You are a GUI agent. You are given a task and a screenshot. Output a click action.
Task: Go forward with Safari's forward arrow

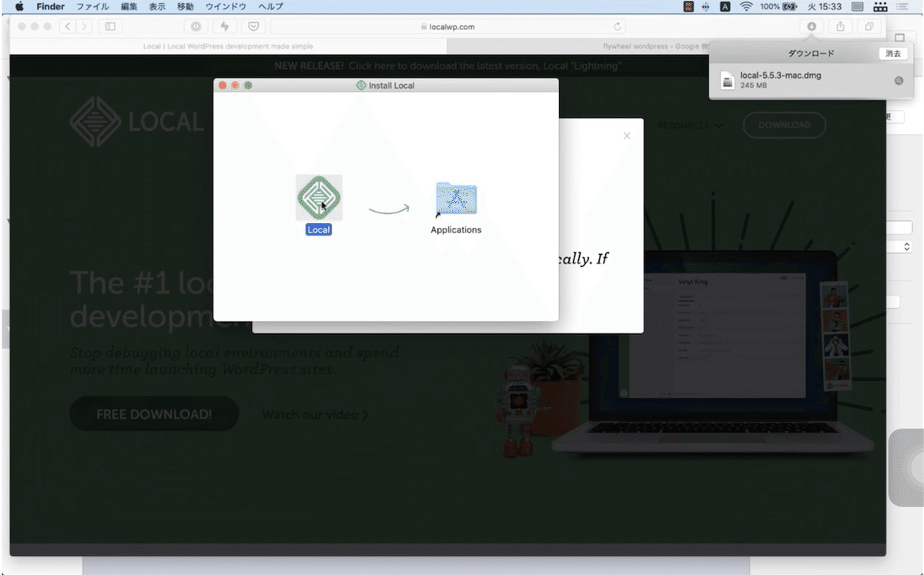click(82, 26)
